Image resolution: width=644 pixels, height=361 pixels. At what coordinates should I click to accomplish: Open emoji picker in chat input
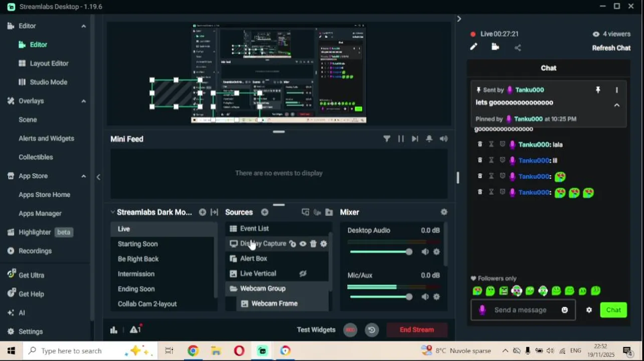tap(565, 310)
